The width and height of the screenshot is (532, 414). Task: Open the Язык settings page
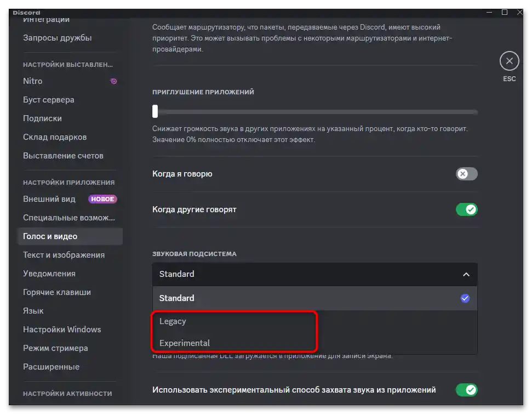[x=33, y=310]
